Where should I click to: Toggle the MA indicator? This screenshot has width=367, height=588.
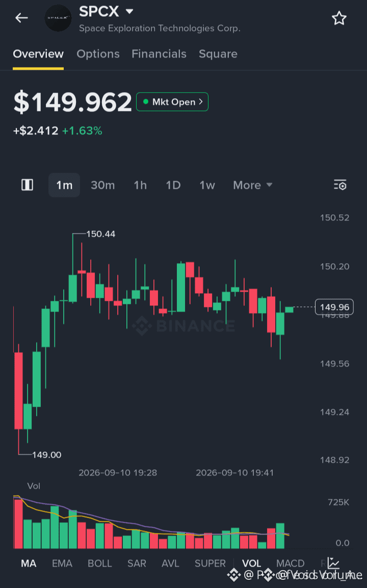pyautogui.click(x=29, y=563)
